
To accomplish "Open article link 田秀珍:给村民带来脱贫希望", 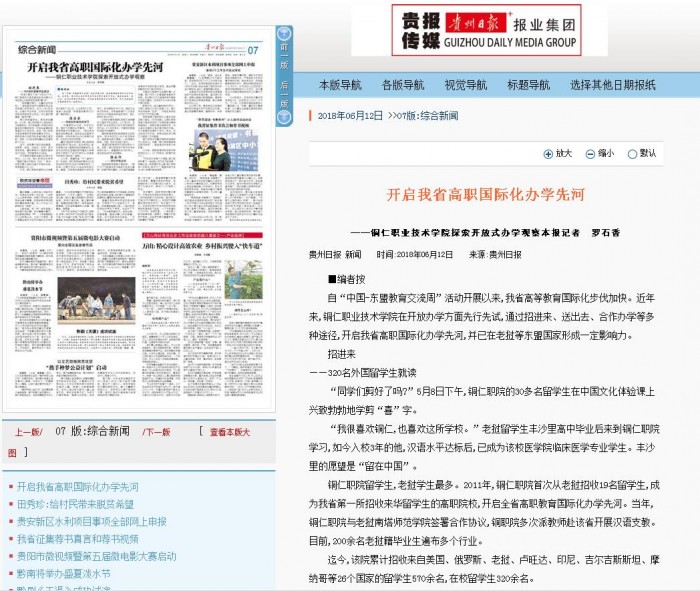I will pyautogui.click(x=75, y=504).
